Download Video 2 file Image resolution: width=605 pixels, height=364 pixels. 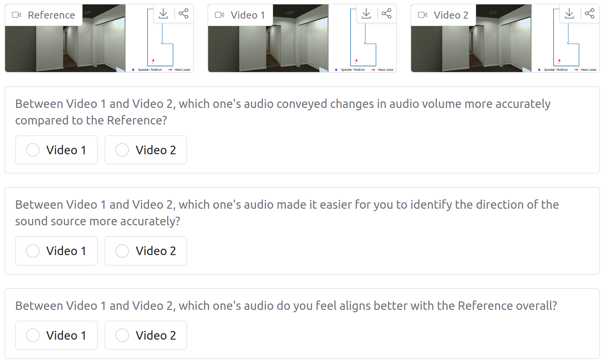tap(569, 14)
